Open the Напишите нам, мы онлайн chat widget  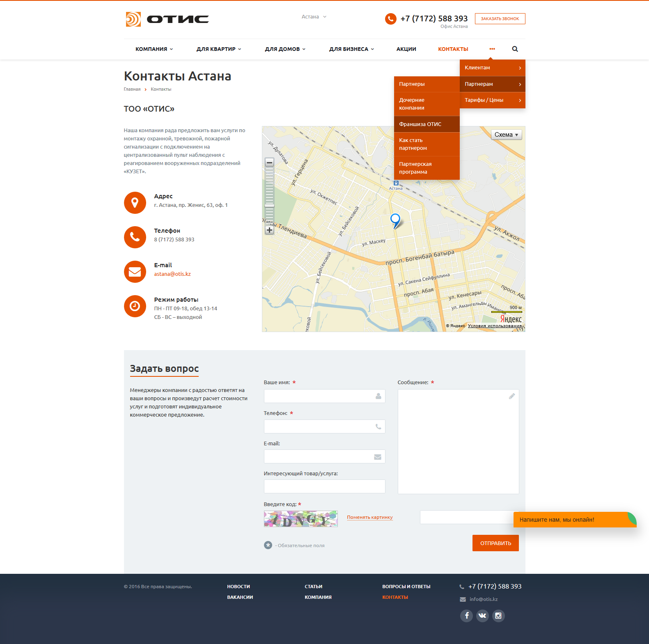(575, 520)
